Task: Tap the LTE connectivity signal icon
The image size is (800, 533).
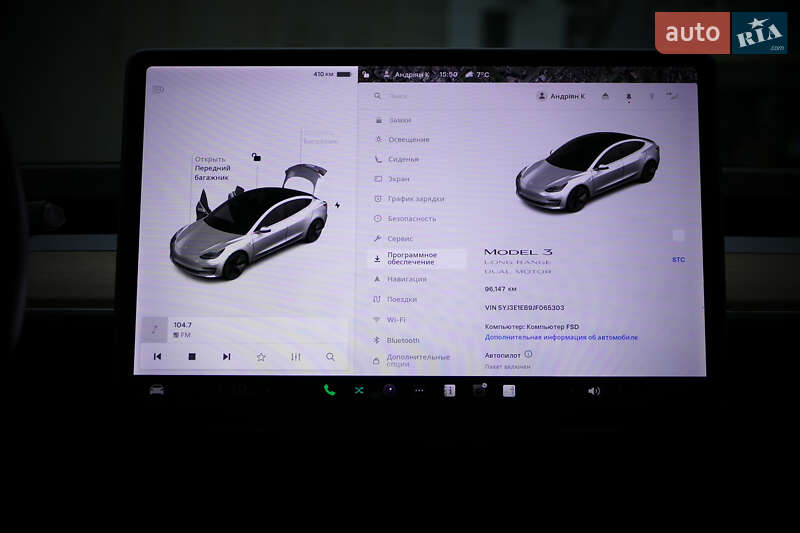Action: (673, 96)
